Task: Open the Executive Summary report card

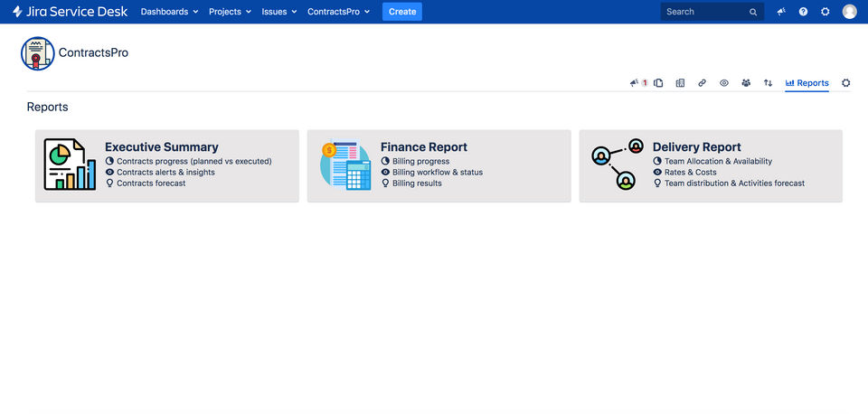Action: [x=167, y=166]
